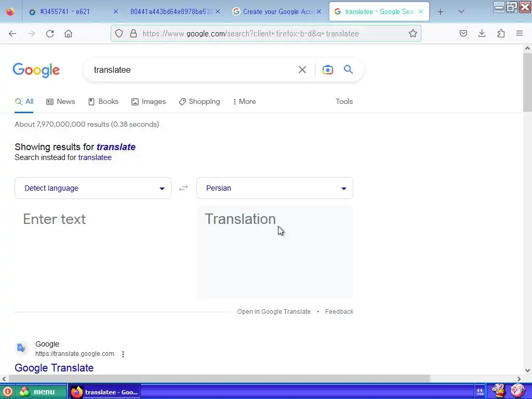Close the translatee Google Search tab
The height and width of the screenshot is (399, 532).
[x=421, y=11]
